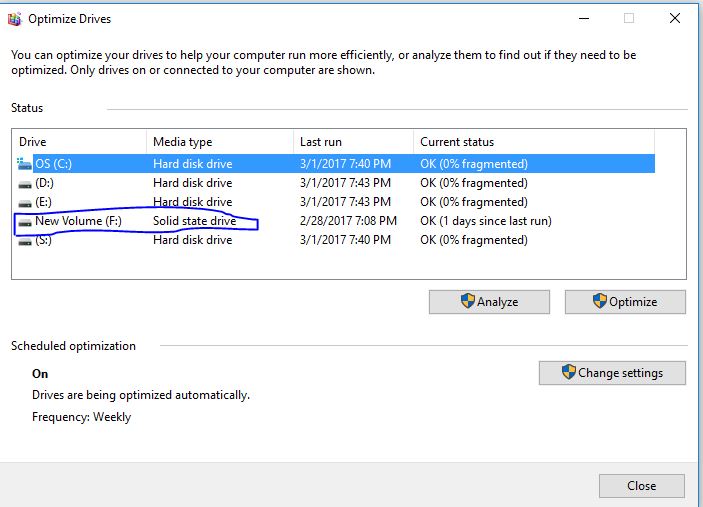Click the shield icon on Optimize button
703x507 pixels.
(599, 301)
